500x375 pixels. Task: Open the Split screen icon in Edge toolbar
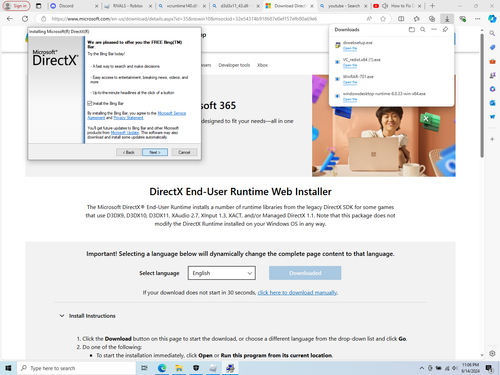[401, 19]
